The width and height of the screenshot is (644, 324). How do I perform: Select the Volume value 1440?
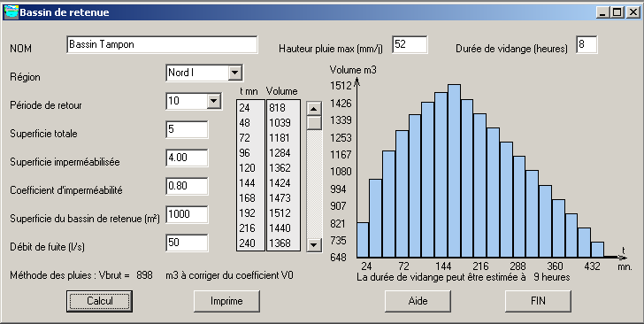pyautogui.click(x=280, y=228)
